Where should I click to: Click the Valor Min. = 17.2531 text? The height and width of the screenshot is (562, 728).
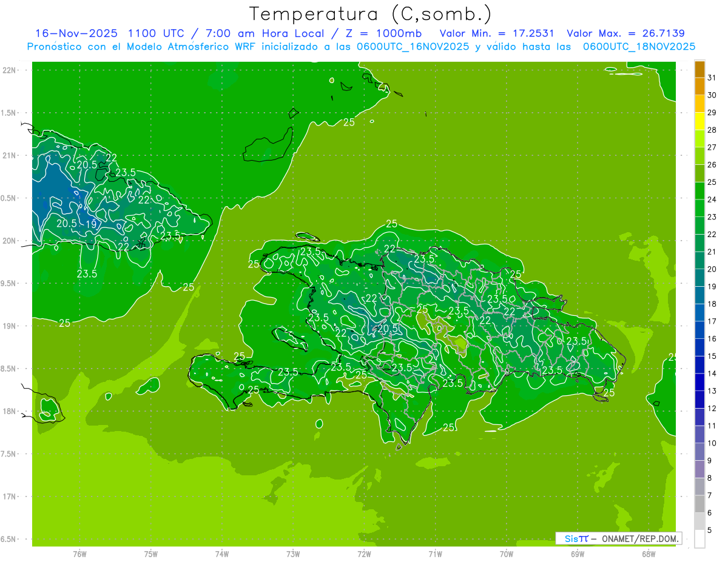point(496,33)
